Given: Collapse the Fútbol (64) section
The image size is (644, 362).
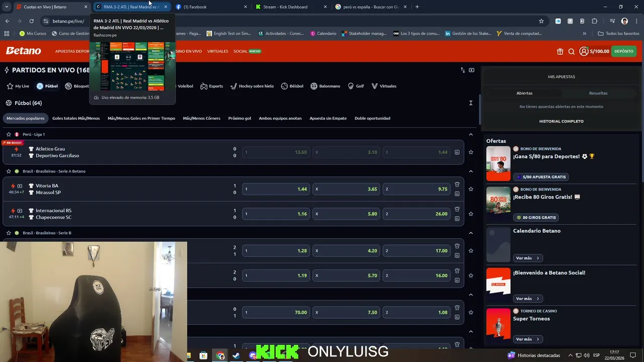Looking at the screenshot, I should pyautogui.click(x=471, y=103).
